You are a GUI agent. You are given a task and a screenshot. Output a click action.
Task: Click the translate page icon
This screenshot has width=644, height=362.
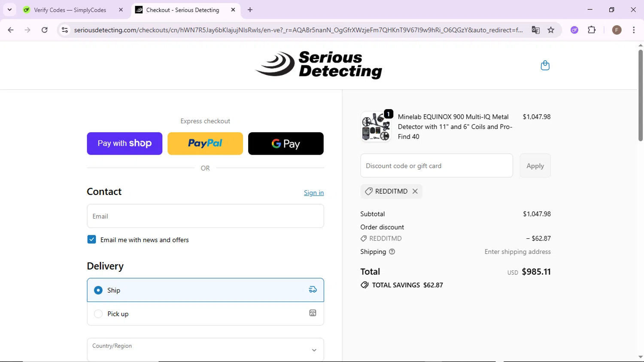coord(535,30)
